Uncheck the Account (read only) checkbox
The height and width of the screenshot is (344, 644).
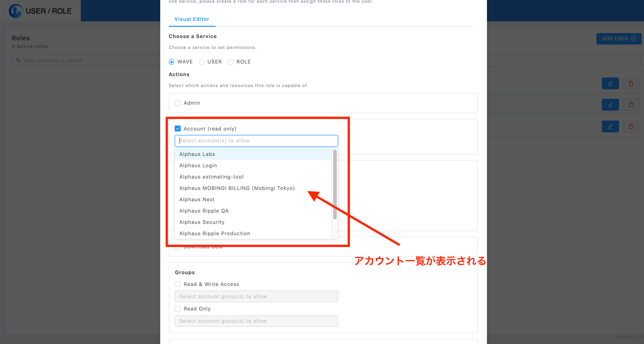178,128
